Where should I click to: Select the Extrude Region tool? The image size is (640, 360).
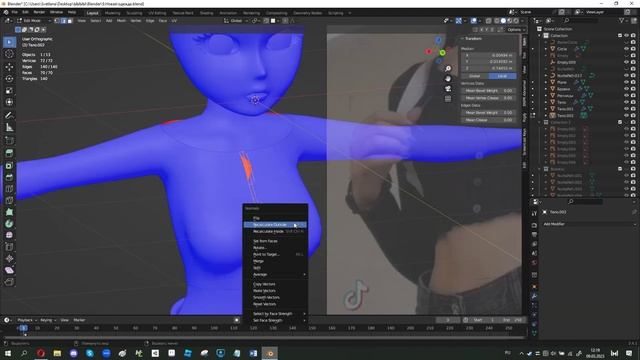[9, 153]
